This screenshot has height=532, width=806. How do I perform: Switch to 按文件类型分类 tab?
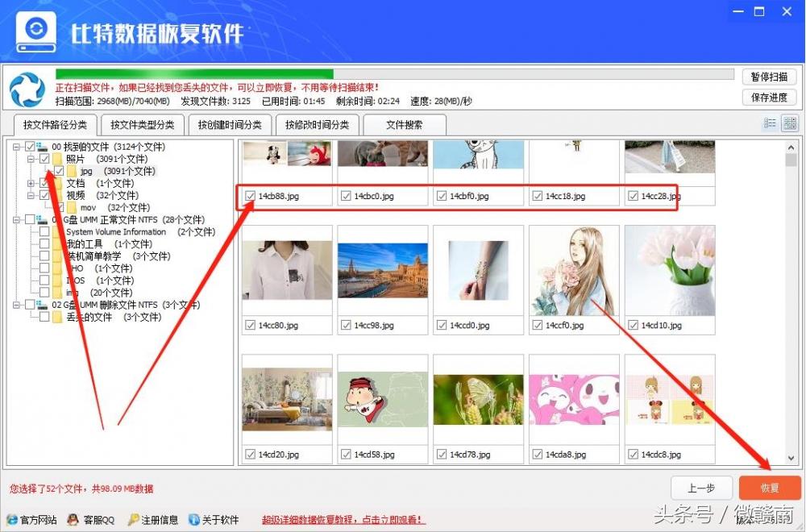click(x=142, y=125)
